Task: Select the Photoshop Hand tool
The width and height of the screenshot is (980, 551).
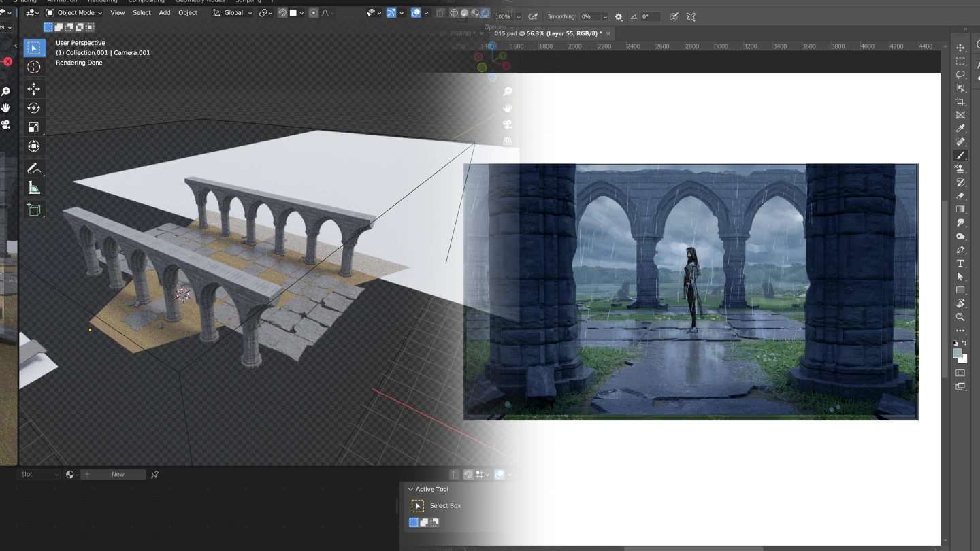Action: (x=960, y=303)
